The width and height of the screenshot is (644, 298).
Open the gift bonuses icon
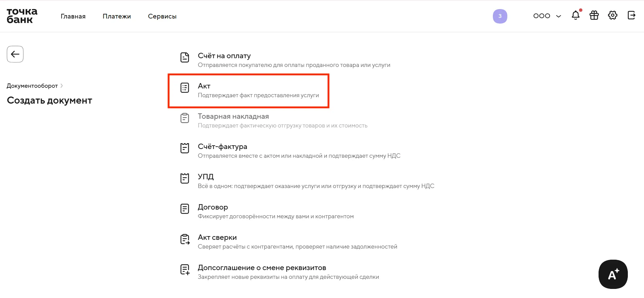pos(594,15)
